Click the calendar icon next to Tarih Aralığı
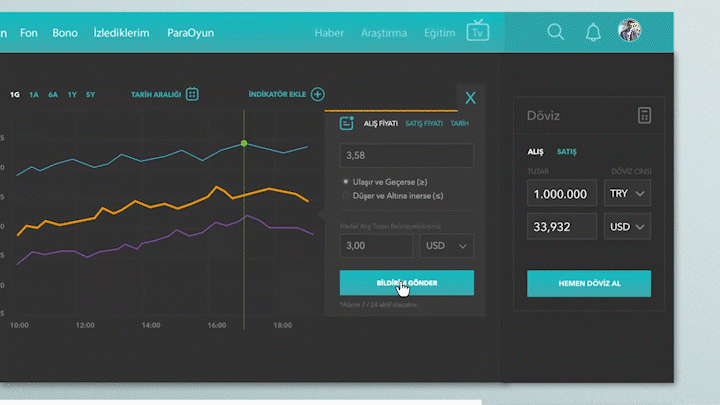This screenshot has width=720, height=405. point(192,94)
